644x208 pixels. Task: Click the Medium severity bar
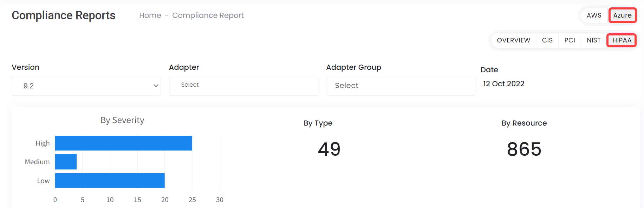[66, 162]
